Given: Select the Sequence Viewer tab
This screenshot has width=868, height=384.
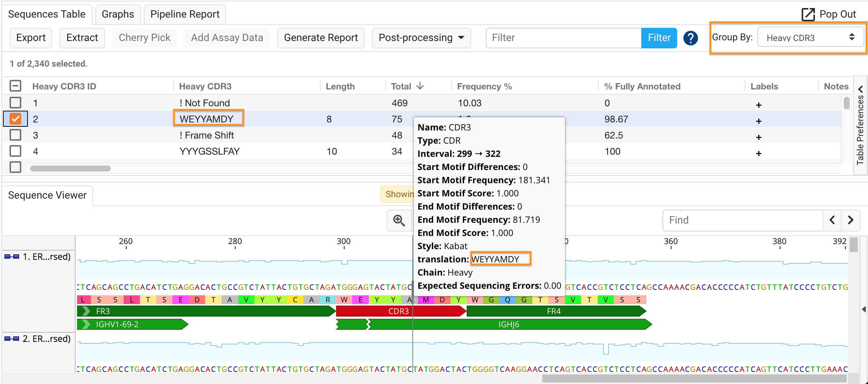Looking at the screenshot, I should (x=47, y=195).
